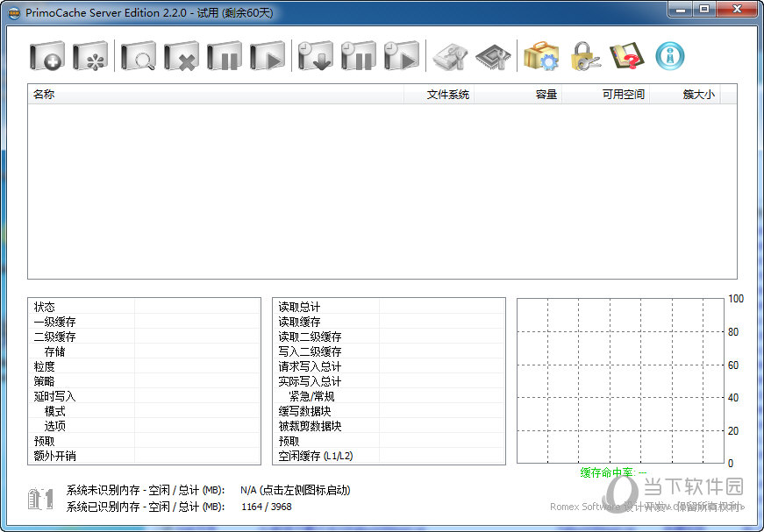Open the license lock and keys icon
This screenshot has height=532, width=764.
(584, 56)
